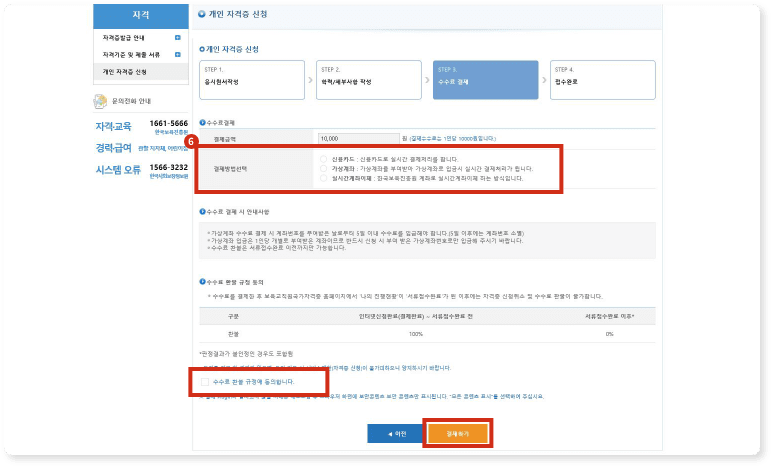The width and height of the screenshot is (772, 467).
Task: Click the phone number 1566-3232
Action: point(168,167)
